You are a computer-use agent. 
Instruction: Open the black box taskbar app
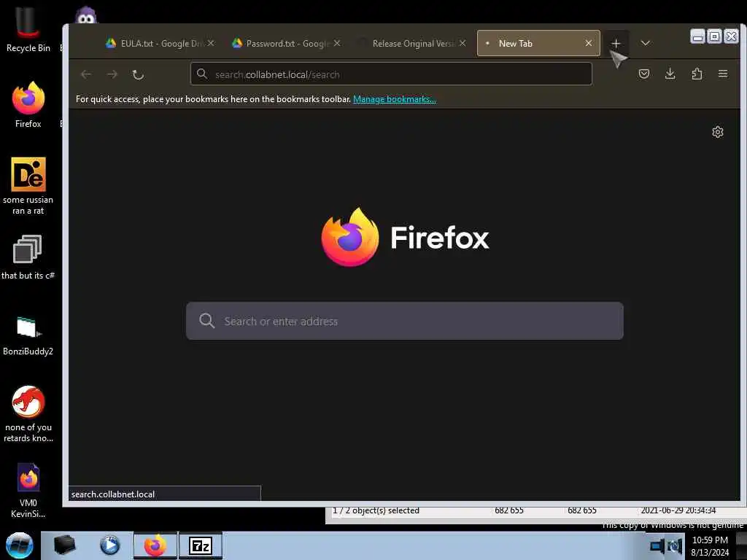coord(65,545)
